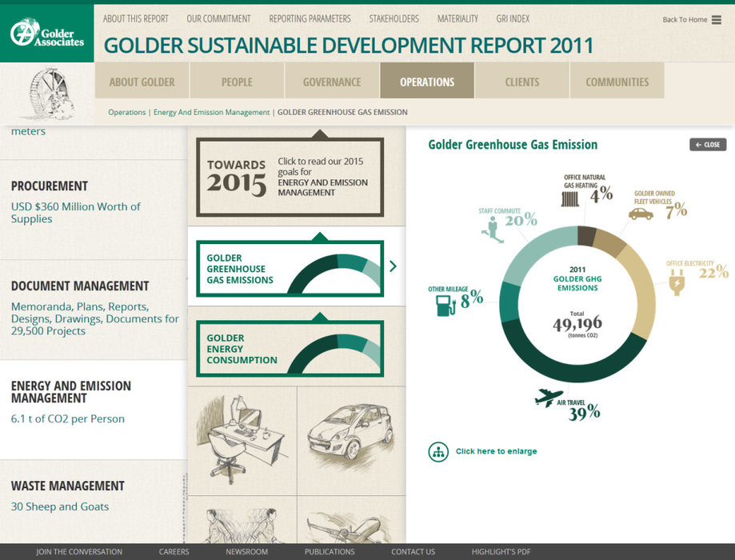Click the fleet vehicles car icon
The image size is (735, 560).
tap(641, 214)
